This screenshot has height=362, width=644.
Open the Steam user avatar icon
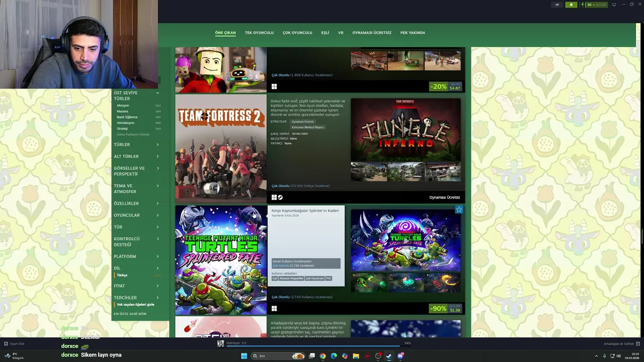(583, 5)
